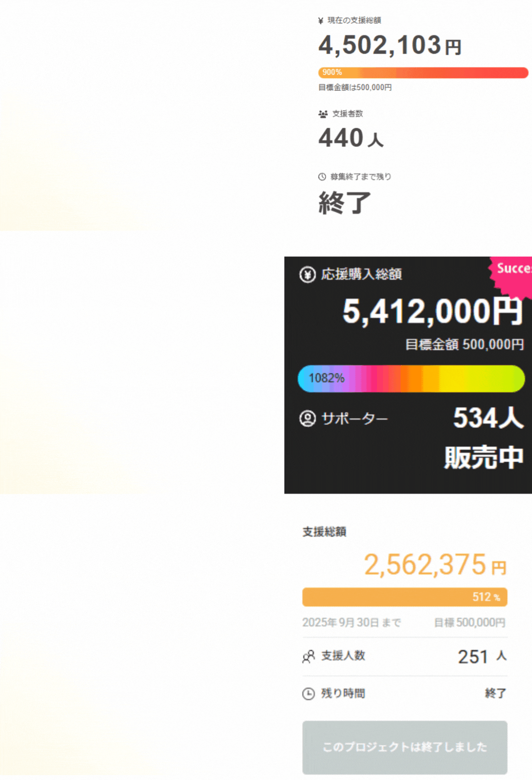Click the 5,412,000円 purchase total
Image resolution: width=532 pixels, height=780 pixels.
click(x=432, y=312)
